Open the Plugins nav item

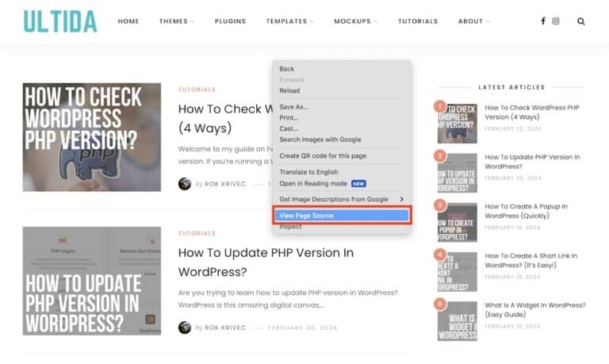230,21
